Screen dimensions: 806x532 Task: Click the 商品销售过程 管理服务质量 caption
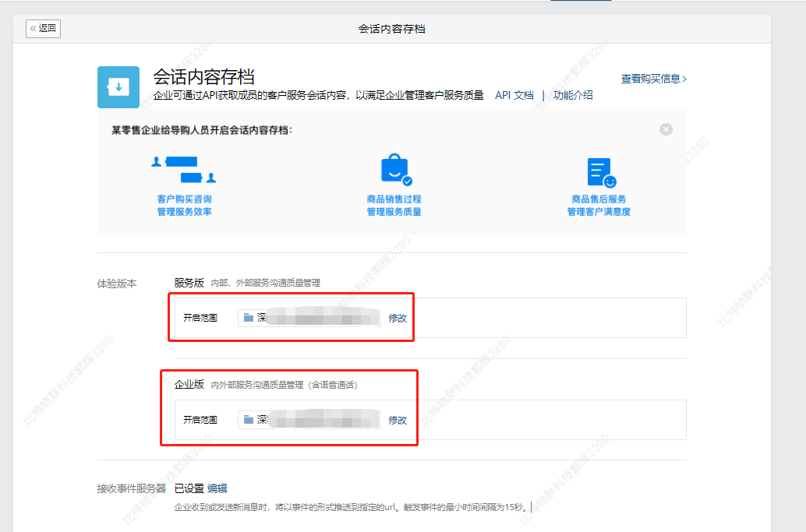tap(394, 206)
